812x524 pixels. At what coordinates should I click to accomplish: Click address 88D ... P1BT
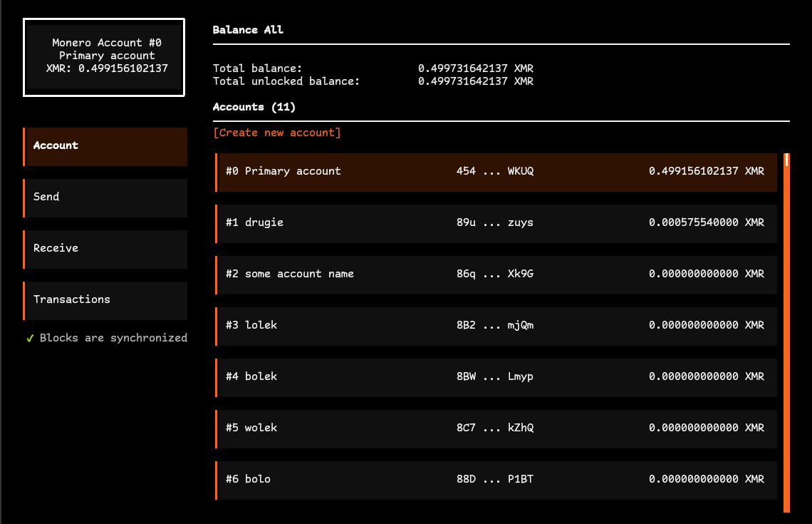point(494,479)
